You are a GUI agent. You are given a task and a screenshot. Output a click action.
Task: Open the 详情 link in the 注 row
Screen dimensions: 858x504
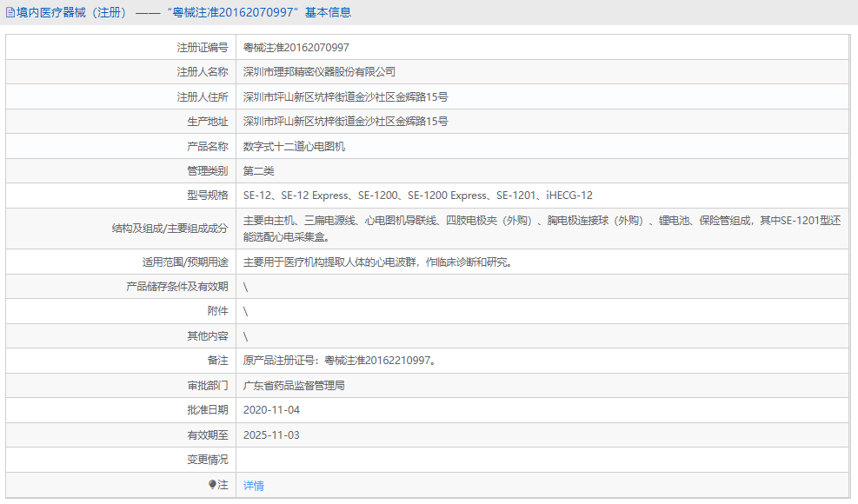pyautogui.click(x=253, y=485)
